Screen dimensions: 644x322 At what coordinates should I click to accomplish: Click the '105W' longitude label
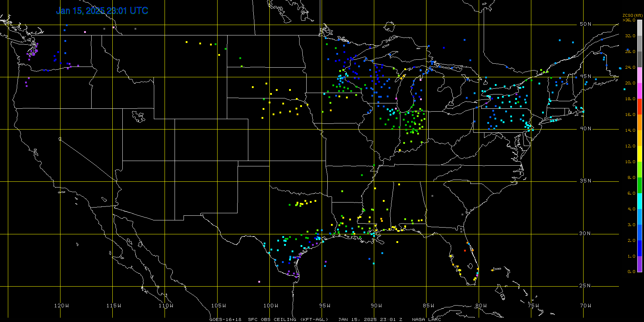pos(218,306)
